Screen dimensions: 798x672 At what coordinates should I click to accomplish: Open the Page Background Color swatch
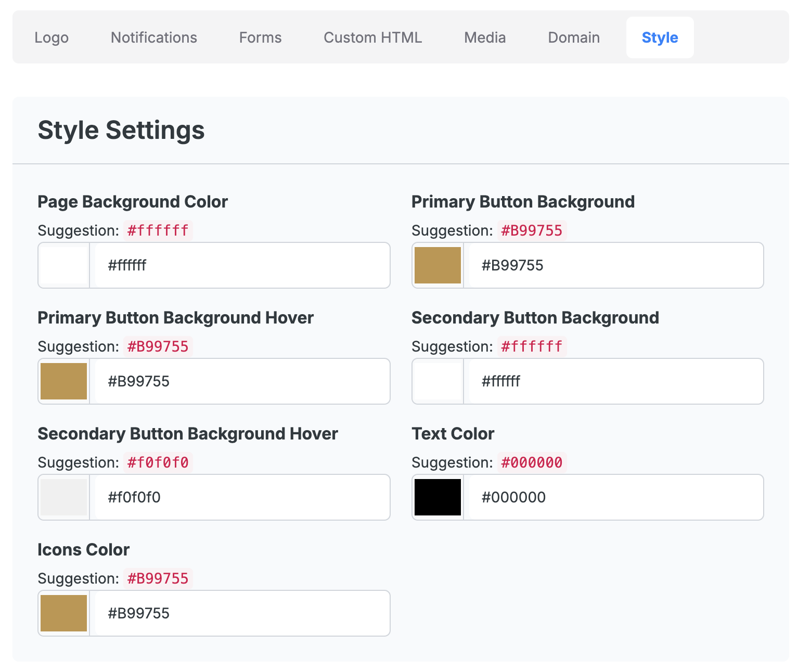click(x=63, y=265)
